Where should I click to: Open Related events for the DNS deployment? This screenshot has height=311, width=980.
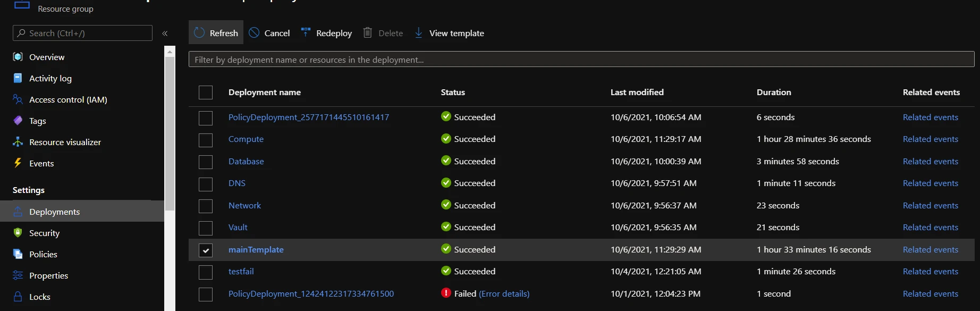pos(931,183)
